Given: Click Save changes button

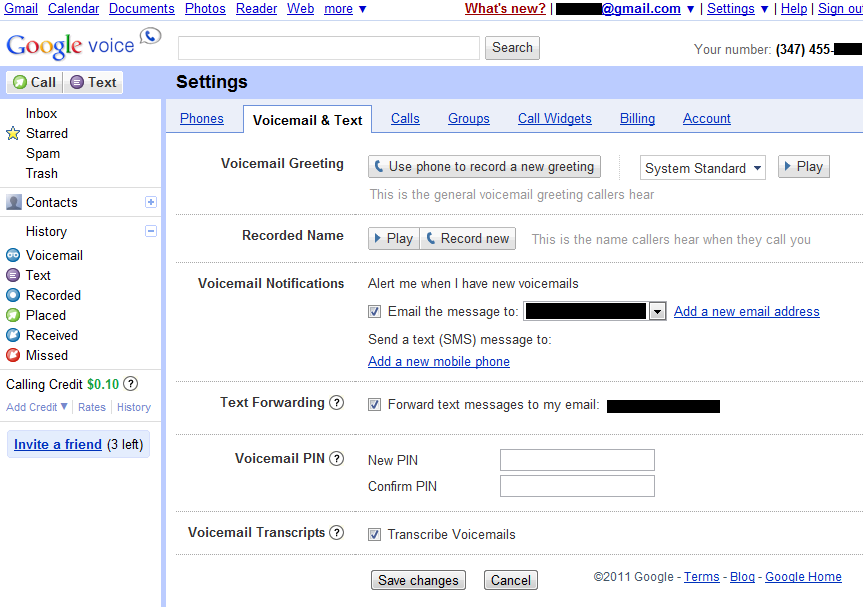Looking at the screenshot, I should click(x=418, y=580).
